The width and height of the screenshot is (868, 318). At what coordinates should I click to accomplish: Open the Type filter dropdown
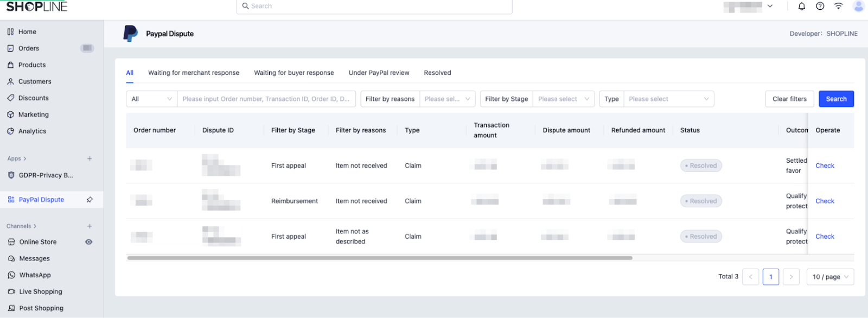click(668, 99)
